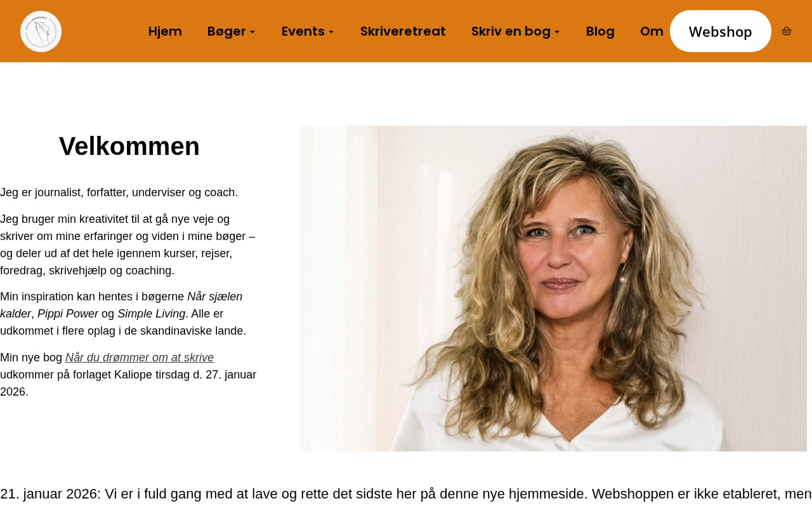Click the 21. januar 2026 announcement text
This screenshot has width=812, height=508.
tap(406, 493)
